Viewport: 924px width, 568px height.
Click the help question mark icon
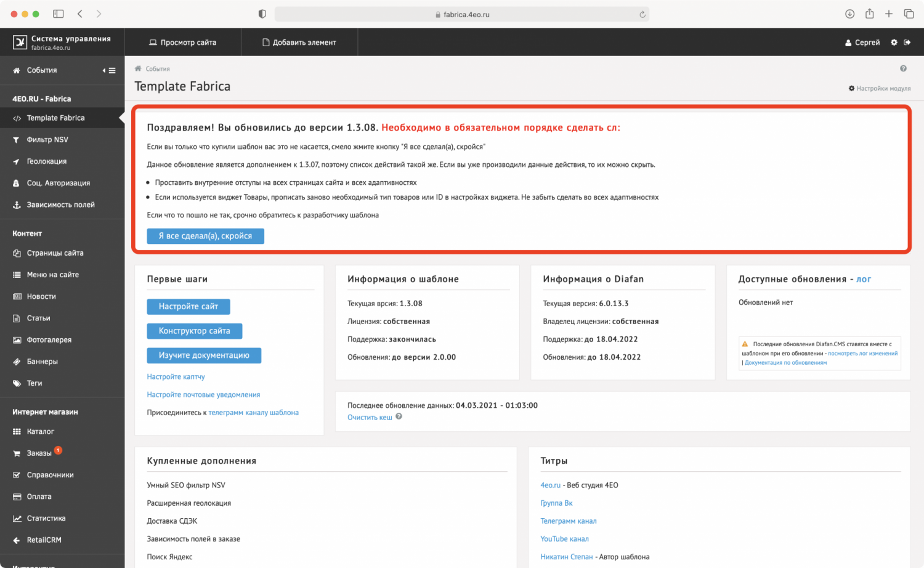click(x=903, y=68)
